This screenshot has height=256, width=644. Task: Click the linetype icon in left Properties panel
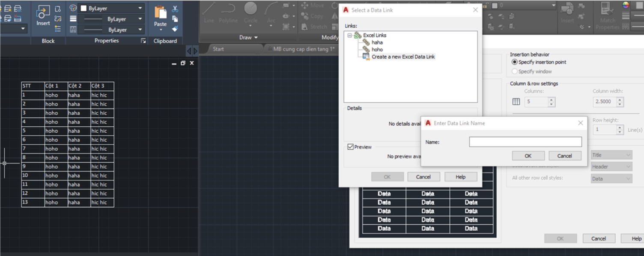point(73,30)
